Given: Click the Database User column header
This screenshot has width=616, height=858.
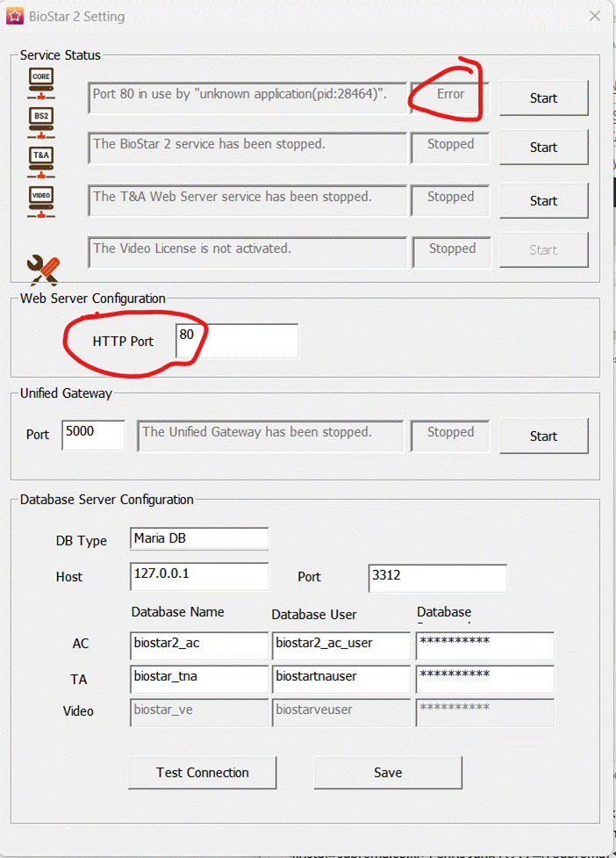Looking at the screenshot, I should coord(314,615).
